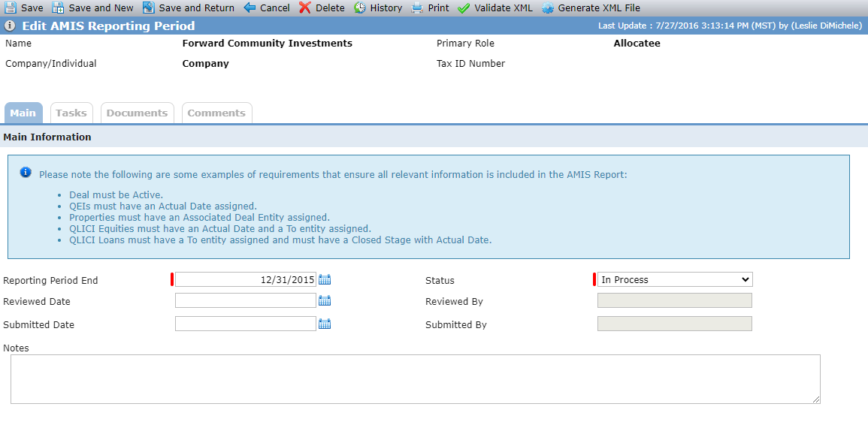Image resolution: width=868 pixels, height=443 pixels.
Task: Click the Edit AMIS Reporting Period title
Action: coord(108,26)
